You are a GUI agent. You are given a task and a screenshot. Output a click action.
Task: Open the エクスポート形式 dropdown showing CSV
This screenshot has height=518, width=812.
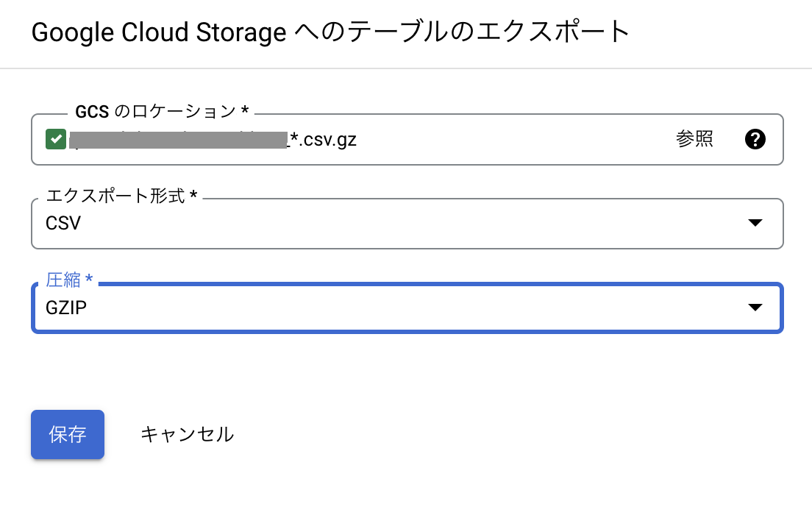click(755, 223)
